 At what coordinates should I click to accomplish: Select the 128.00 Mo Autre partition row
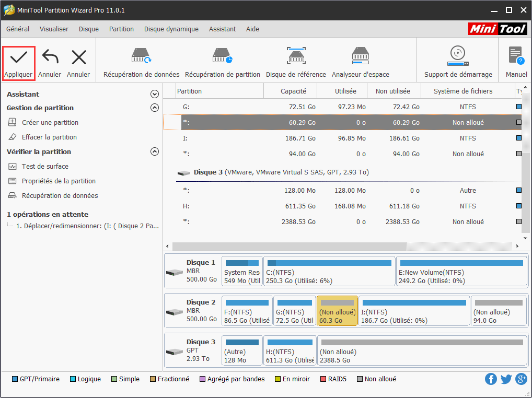pyautogui.click(x=343, y=191)
